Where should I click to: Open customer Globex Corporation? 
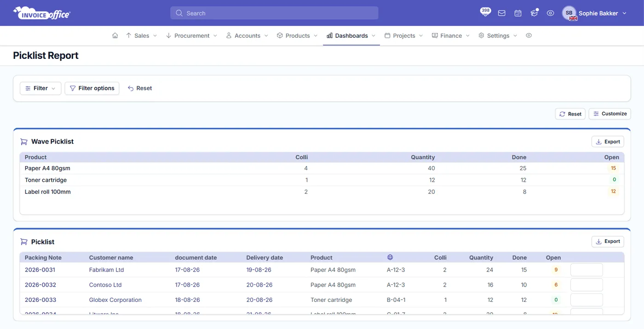click(x=115, y=300)
